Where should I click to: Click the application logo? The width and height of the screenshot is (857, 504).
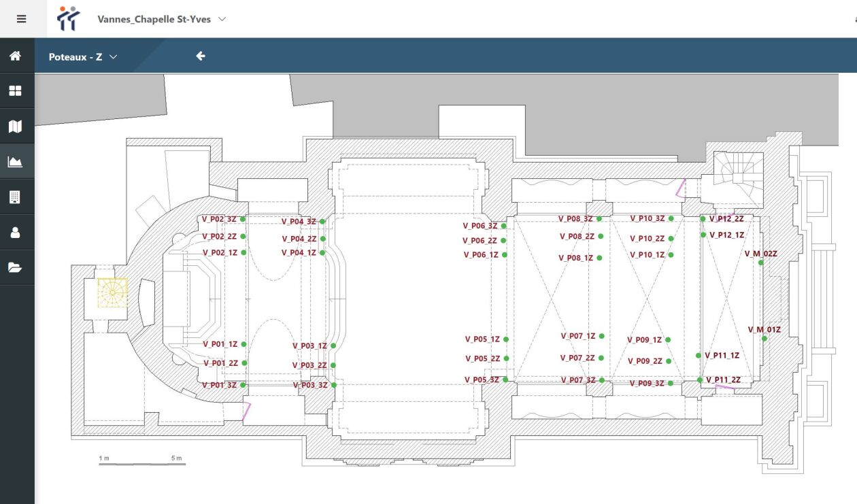coord(68,19)
